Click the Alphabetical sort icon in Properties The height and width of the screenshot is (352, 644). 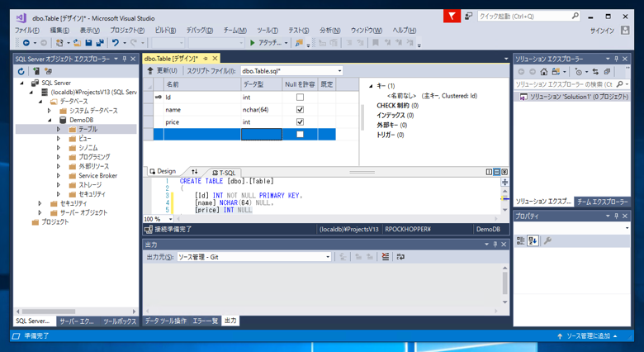[533, 240]
